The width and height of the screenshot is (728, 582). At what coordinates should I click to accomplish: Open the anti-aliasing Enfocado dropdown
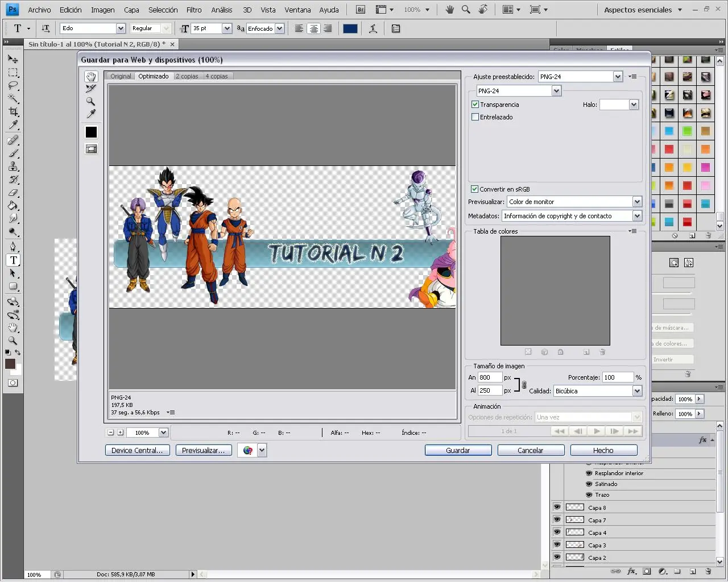coord(279,28)
